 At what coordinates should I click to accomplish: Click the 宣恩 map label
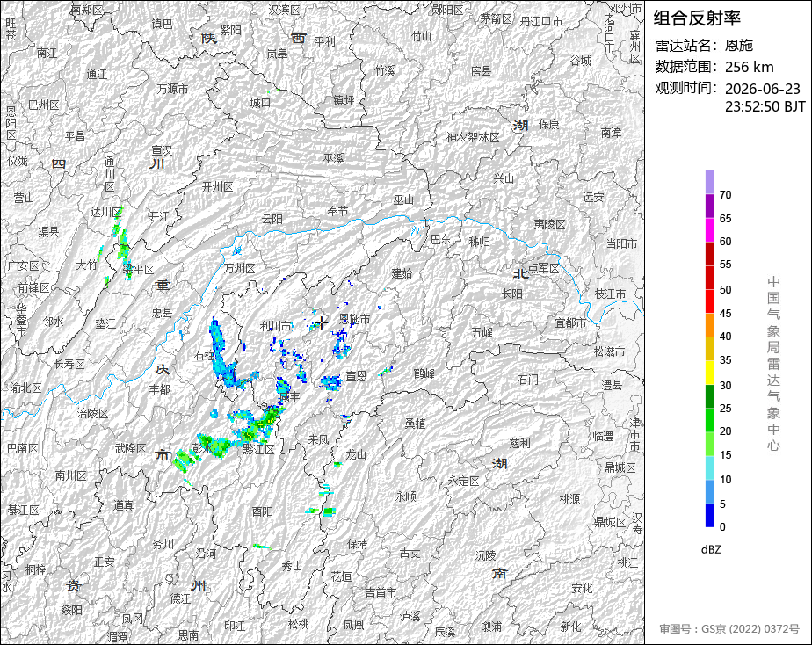356,376
